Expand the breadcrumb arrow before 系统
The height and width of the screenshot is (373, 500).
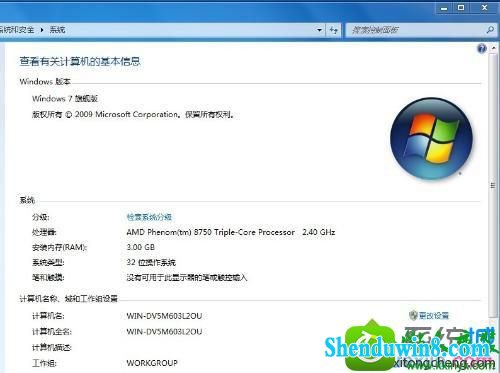pyautogui.click(x=42, y=30)
